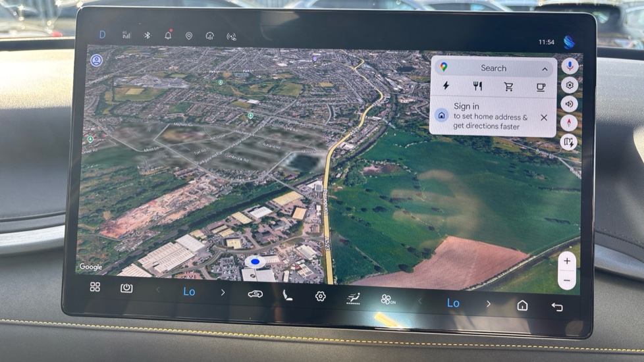
Task: Tap the 11:54 clock
Action: (x=547, y=42)
